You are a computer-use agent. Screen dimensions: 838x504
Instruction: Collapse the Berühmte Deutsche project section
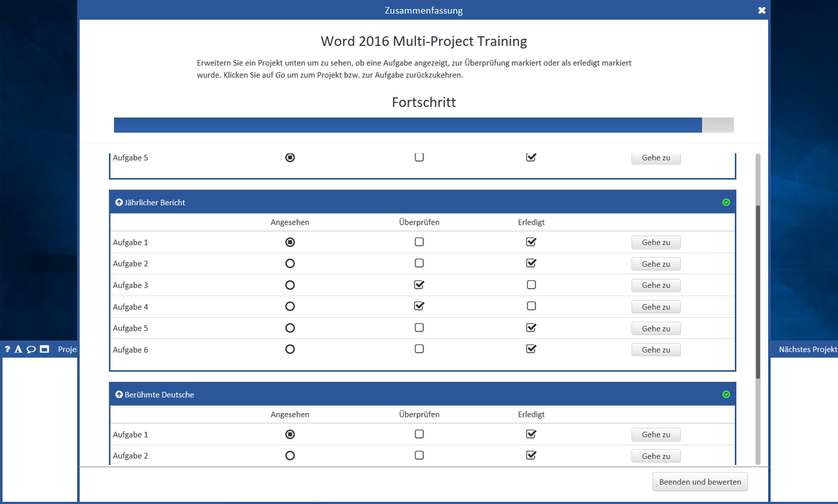click(x=119, y=395)
